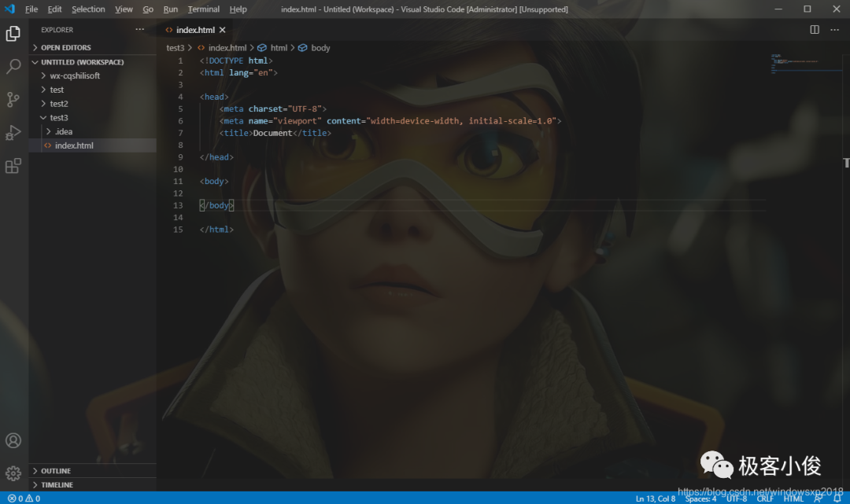This screenshot has height=504, width=850.
Task: Split the editor to the right
Action: (815, 29)
